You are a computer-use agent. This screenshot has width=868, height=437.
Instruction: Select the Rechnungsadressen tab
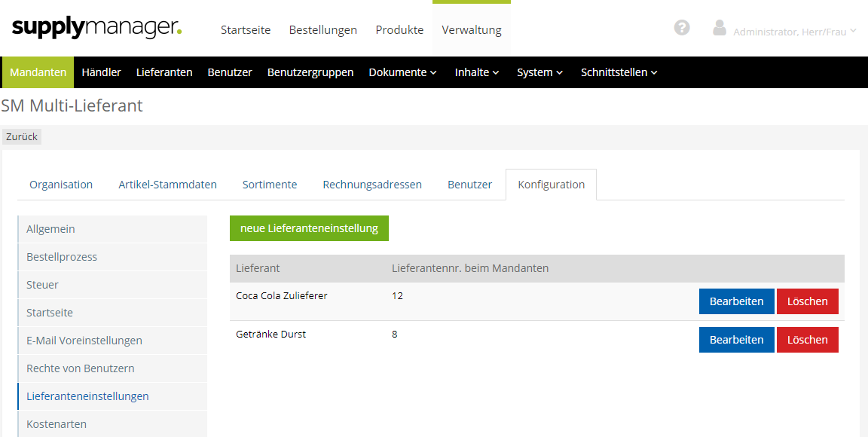tap(372, 185)
